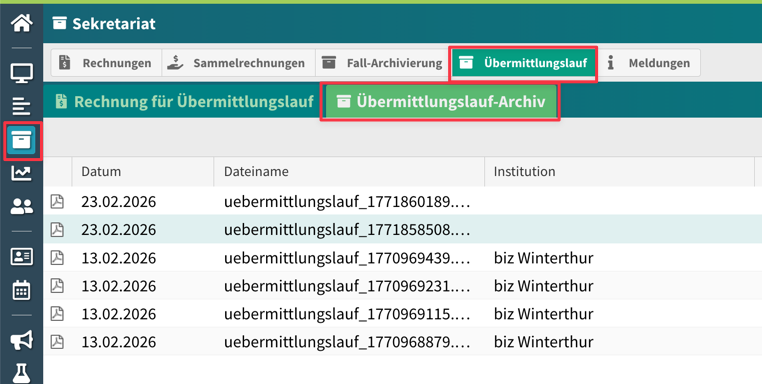Screen dimensions: 762x384
Task: Click the PDF icon for uebermittlungslauf_1770969231
Action: [x=57, y=286]
